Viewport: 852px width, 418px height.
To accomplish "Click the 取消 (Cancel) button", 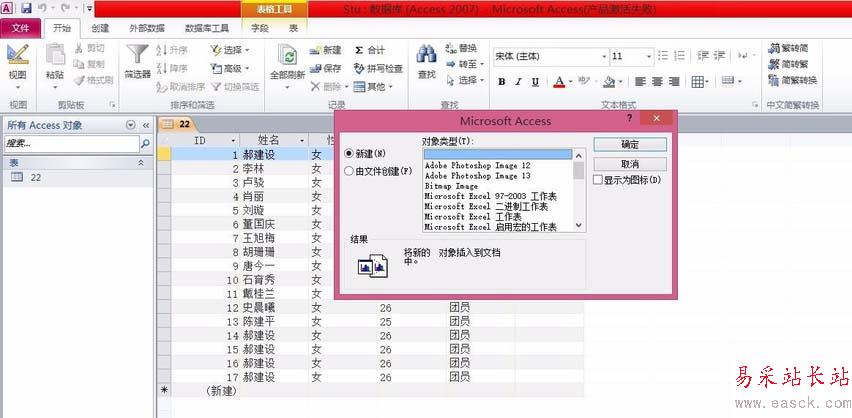I will pyautogui.click(x=630, y=164).
